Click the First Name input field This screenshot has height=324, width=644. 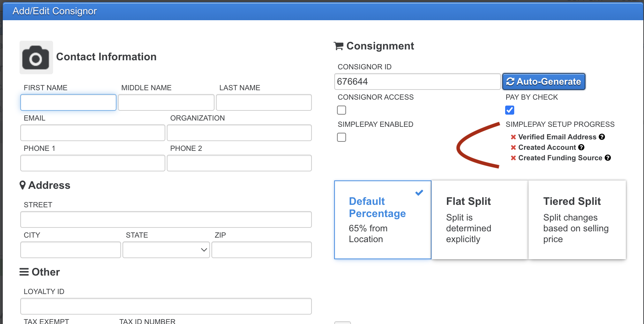pyautogui.click(x=68, y=102)
